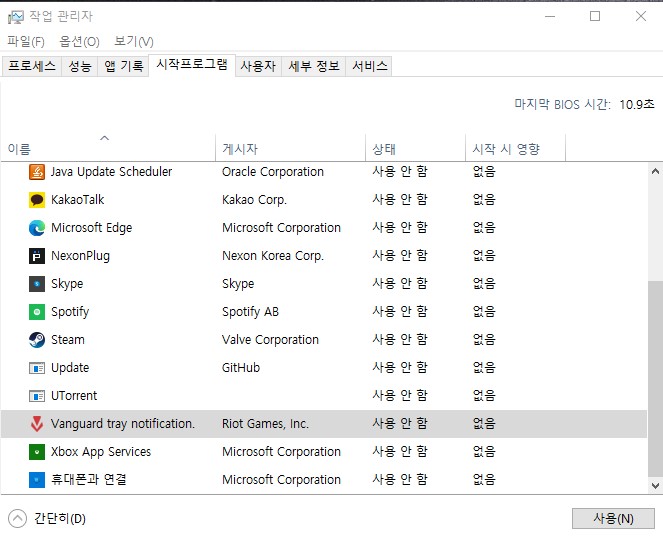
Task: Switch to the 앱 기록 tab
Action: [x=123, y=66]
